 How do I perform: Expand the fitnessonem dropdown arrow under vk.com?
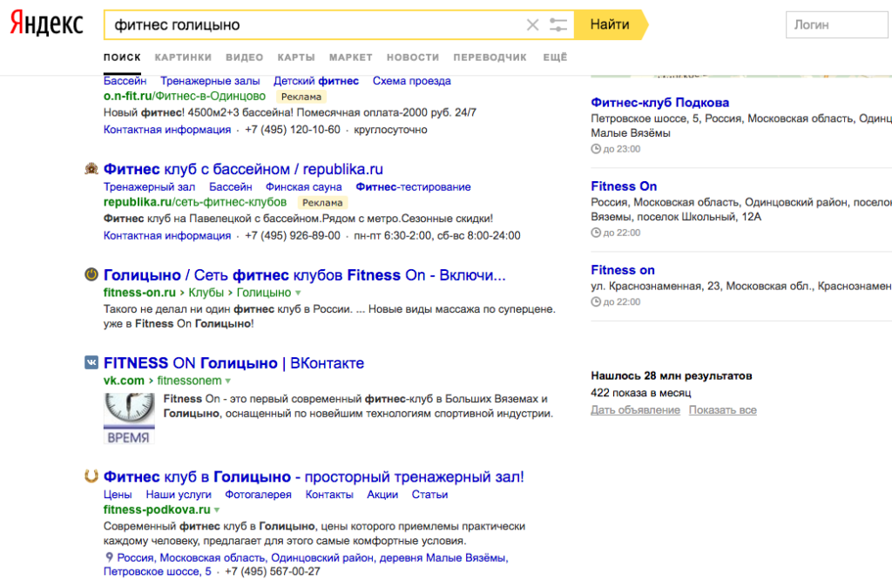click(227, 381)
